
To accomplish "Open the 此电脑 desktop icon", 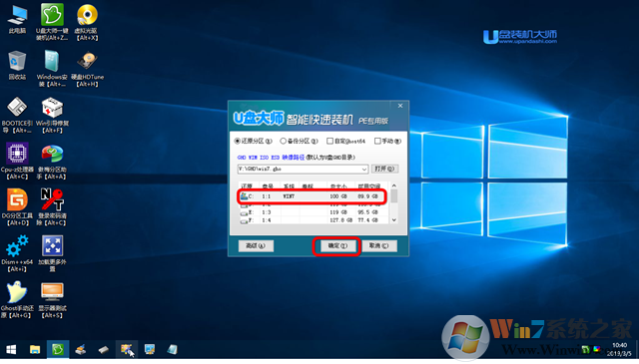I will (x=17, y=20).
